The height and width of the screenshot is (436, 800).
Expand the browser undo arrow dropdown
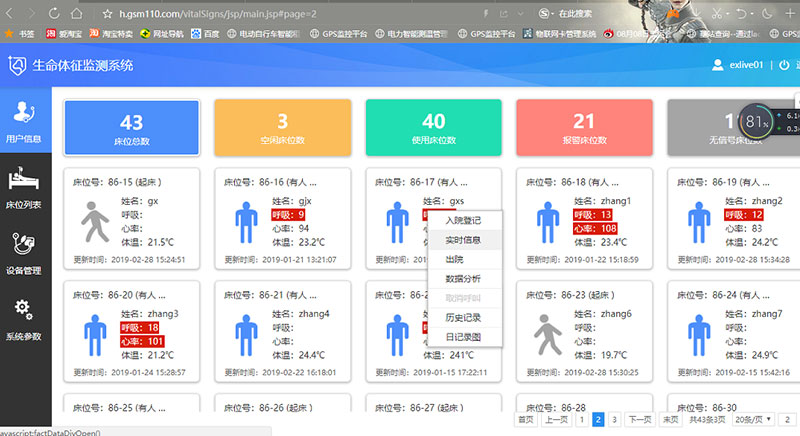point(752,14)
